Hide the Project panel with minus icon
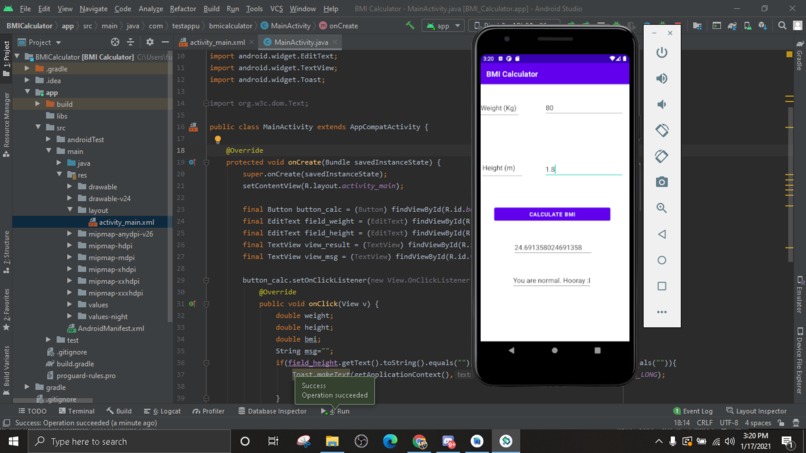806x453 pixels. point(165,42)
